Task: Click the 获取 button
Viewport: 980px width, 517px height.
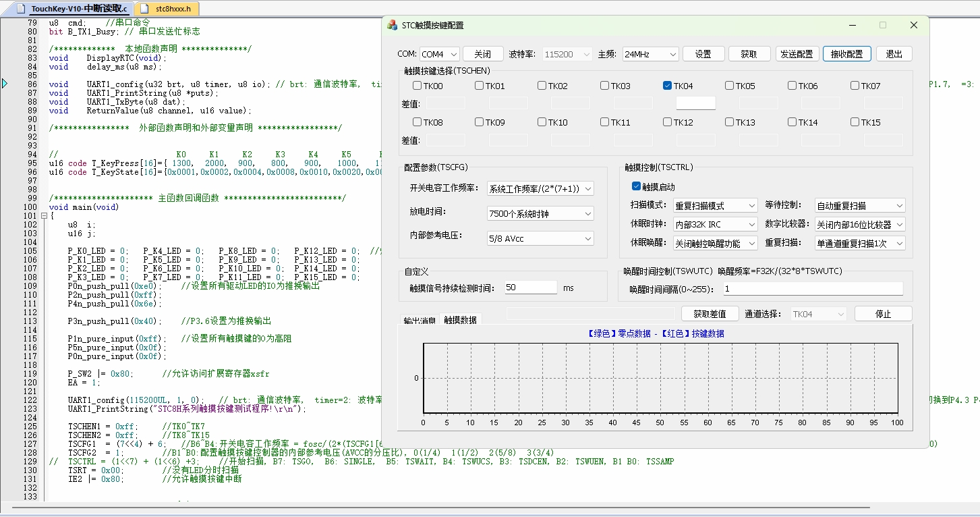Action: (749, 54)
